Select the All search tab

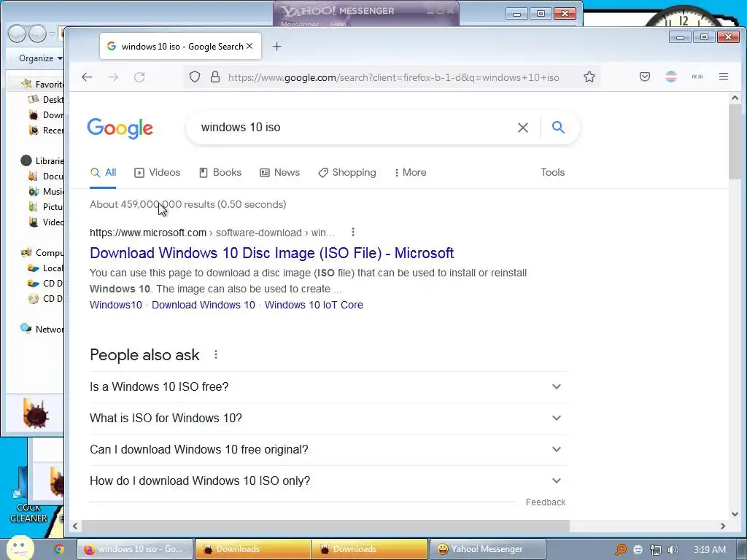pos(103,172)
